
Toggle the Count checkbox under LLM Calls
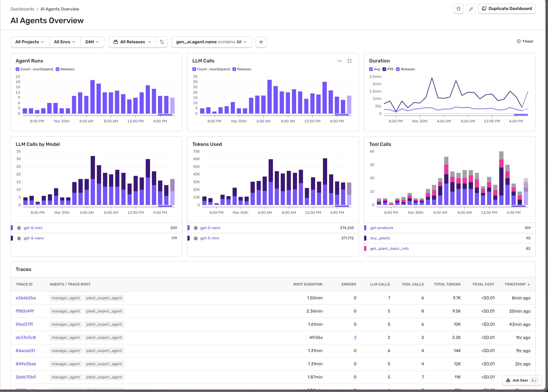194,69
